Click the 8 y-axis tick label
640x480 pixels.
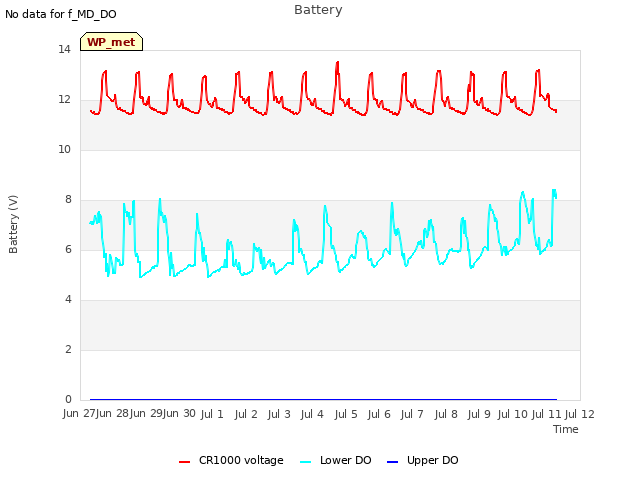pos(68,199)
